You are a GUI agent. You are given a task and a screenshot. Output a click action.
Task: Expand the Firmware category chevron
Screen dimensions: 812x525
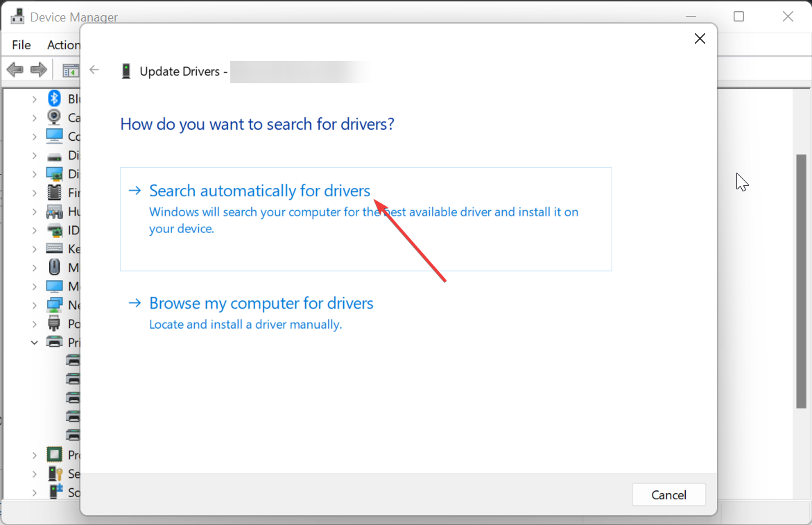pyautogui.click(x=34, y=193)
